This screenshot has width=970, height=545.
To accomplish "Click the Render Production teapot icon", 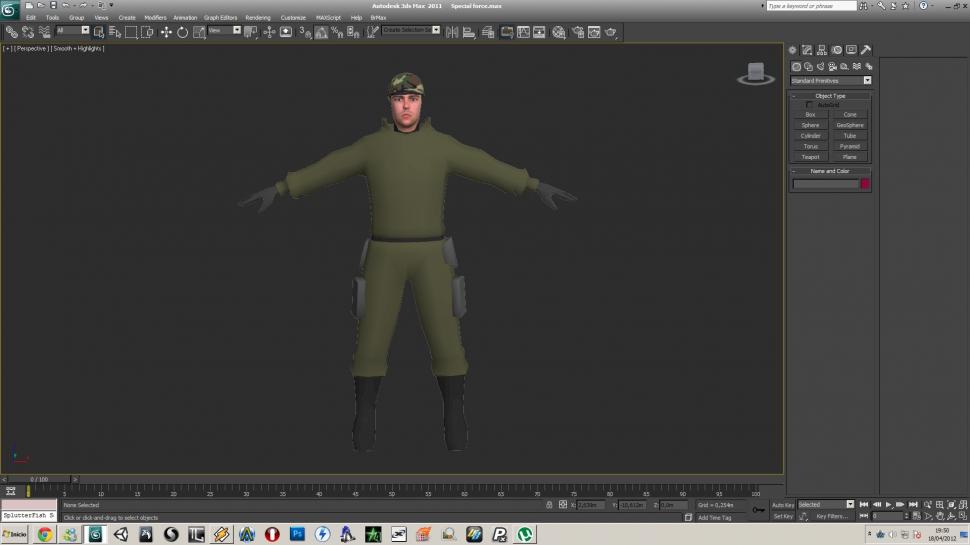I will pos(611,32).
